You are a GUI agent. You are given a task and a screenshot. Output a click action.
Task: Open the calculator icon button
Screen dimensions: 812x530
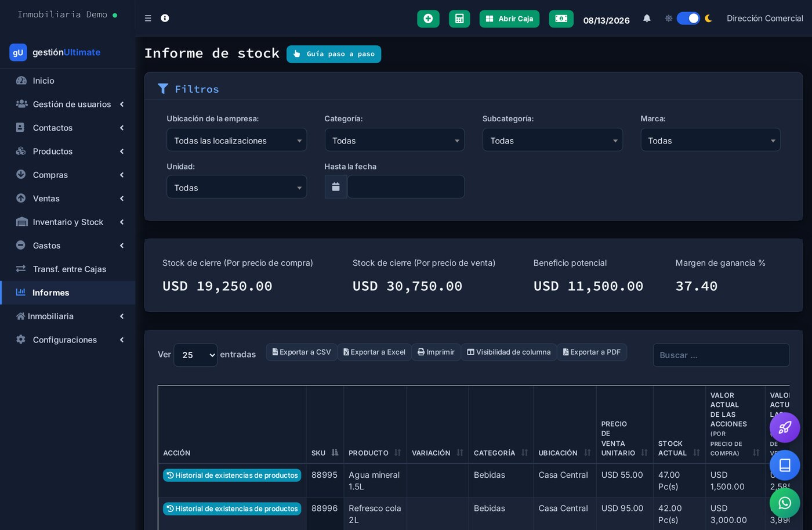tap(459, 19)
